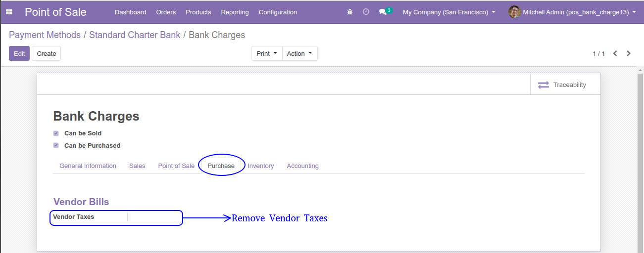Go to previous record arrow
The image size is (644, 253).
click(615, 53)
